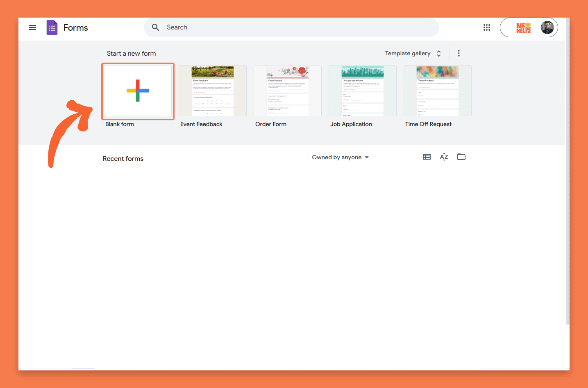This screenshot has width=588, height=388.
Task: Click the page's vertical scrollbar
Action: pyautogui.click(x=567, y=184)
